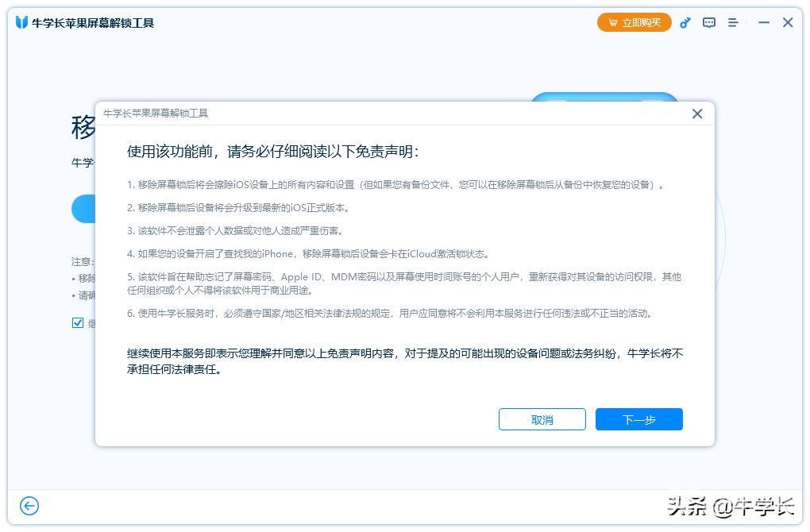Go back using the circular arrow icon
The width and height of the screenshot is (810, 532).
[x=29, y=506]
